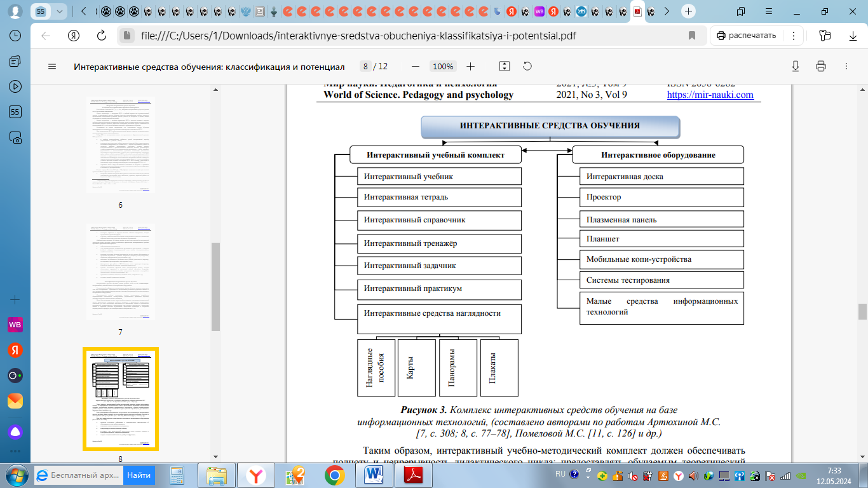Click the "Интерактивная доска" box in diagram

pyautogui.click(x=661, y=176)
